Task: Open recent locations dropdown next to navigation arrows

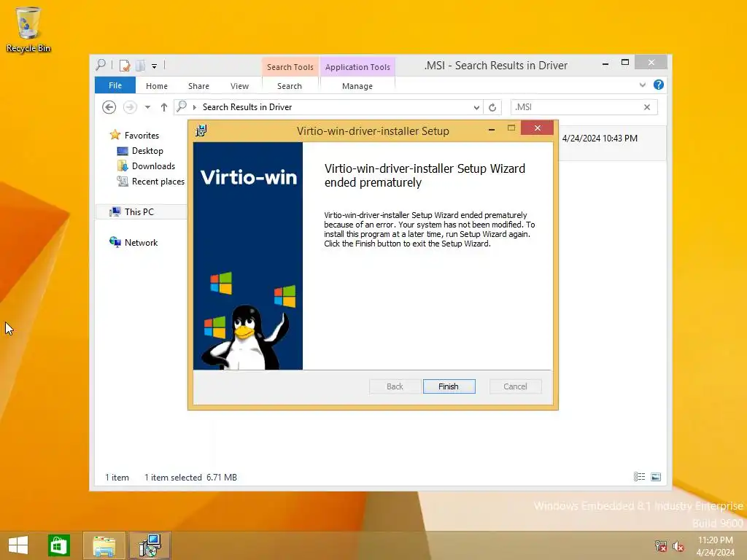Action: (147, 107)
